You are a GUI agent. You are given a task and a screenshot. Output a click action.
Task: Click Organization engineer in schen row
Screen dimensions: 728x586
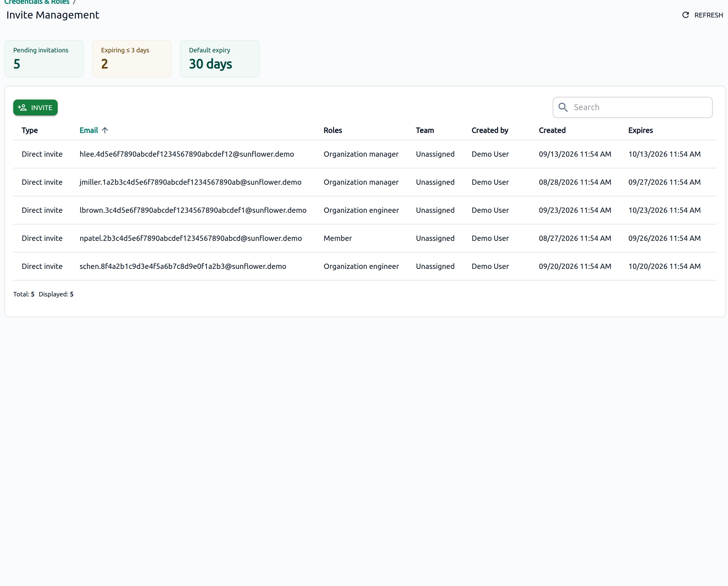point(361,266)
